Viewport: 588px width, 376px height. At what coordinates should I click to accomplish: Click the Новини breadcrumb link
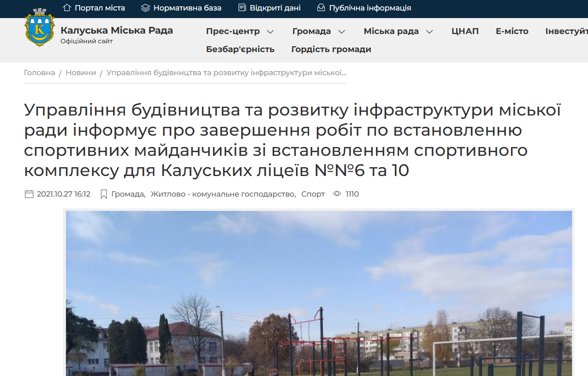click(81, 73)
